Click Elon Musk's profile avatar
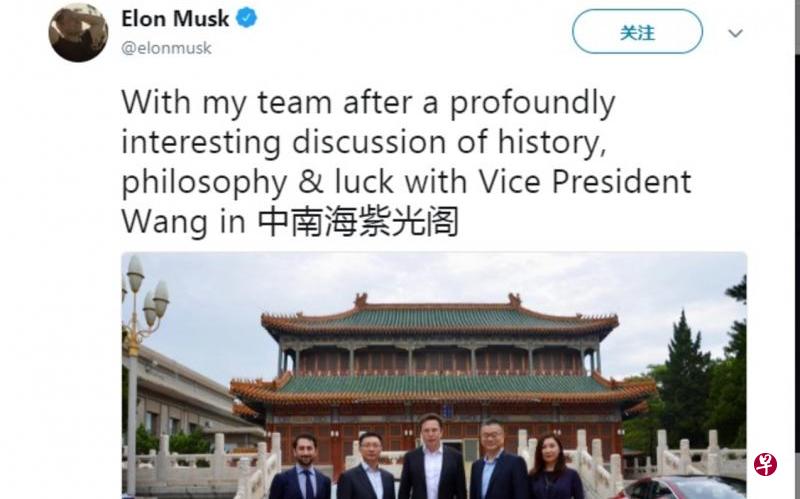 point(78,32)
